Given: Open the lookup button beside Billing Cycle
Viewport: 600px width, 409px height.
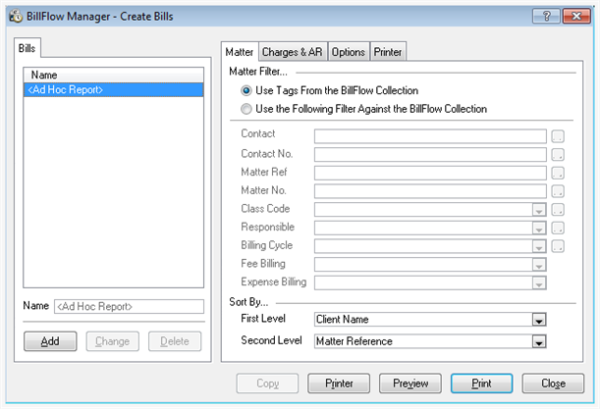Looking at the screenshot, I should (x=558, y=246).
